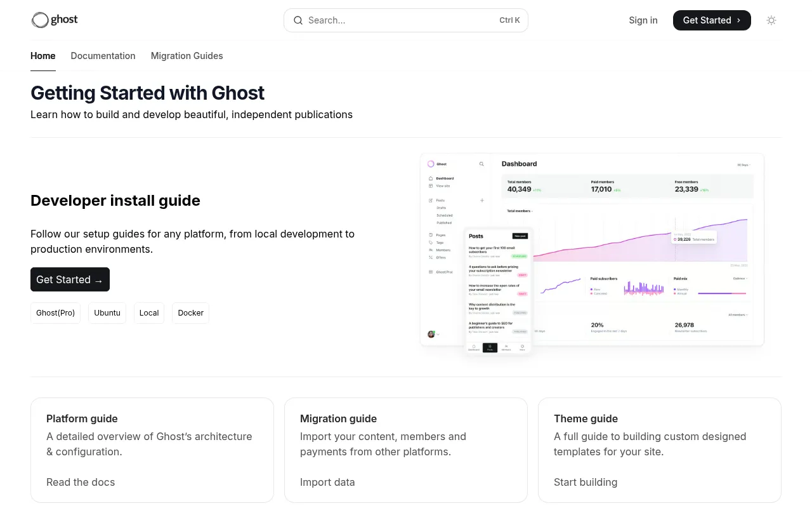Select the Home tab

pyautogui.click(x=43, y=56)
